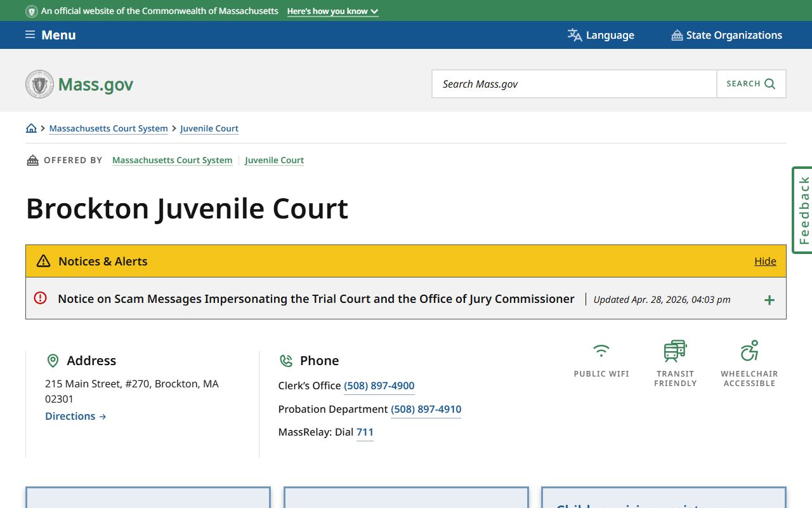
Task: Hide the Notices & Alerts section
Action: (x=765, y=261)
